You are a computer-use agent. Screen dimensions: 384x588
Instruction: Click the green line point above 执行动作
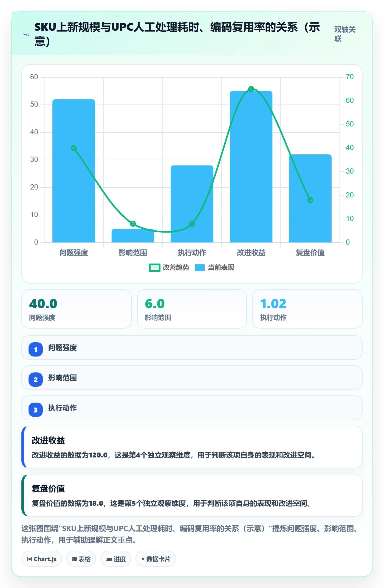click(x=192, y=224)
